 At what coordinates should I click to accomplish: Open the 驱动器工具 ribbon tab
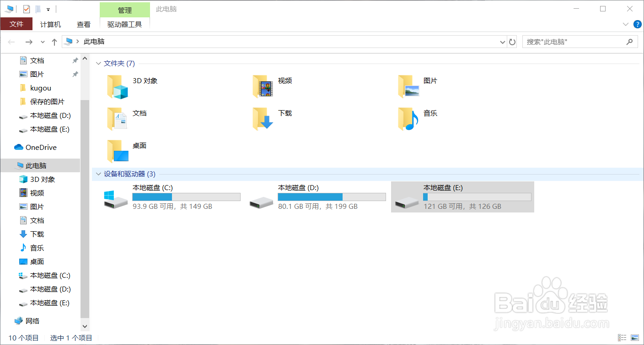125,25
